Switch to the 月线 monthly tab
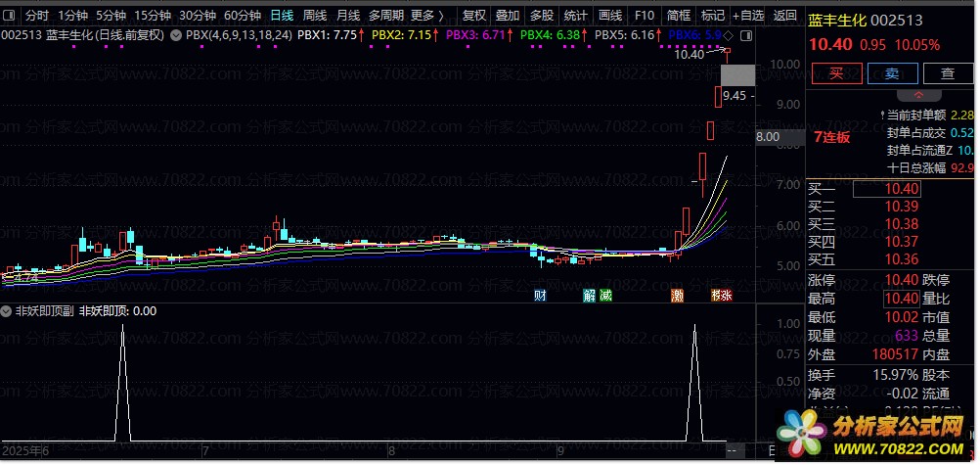This screenshot has height=465, width=980. (347, 16)
